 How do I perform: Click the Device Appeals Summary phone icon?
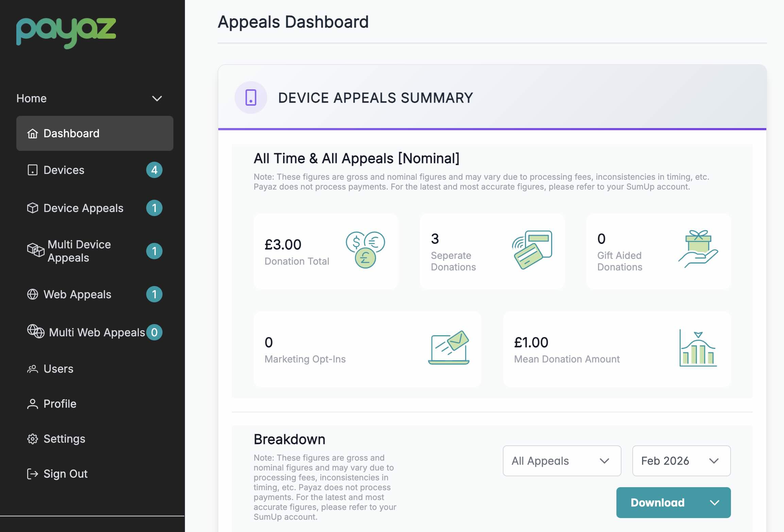tap(251, 97)
